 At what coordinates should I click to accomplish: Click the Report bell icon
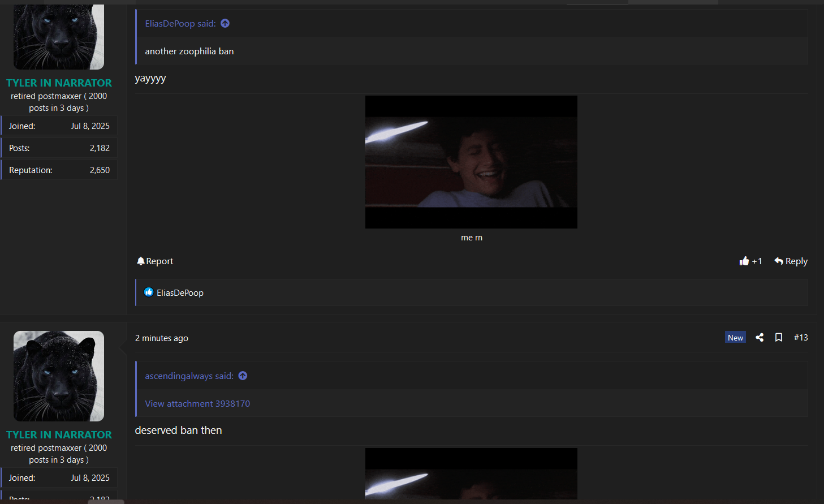click(x=141, y=261)
